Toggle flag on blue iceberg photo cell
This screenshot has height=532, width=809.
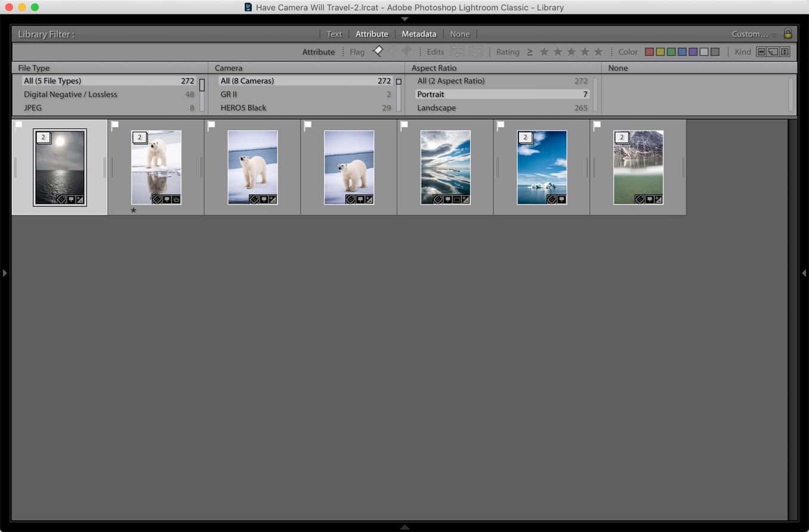501,125
